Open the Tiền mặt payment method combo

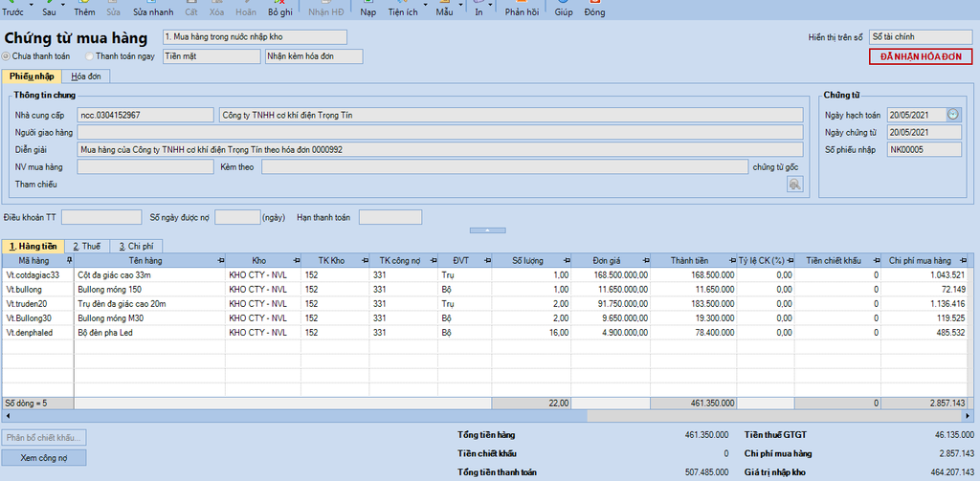click(x=212, y=56)
